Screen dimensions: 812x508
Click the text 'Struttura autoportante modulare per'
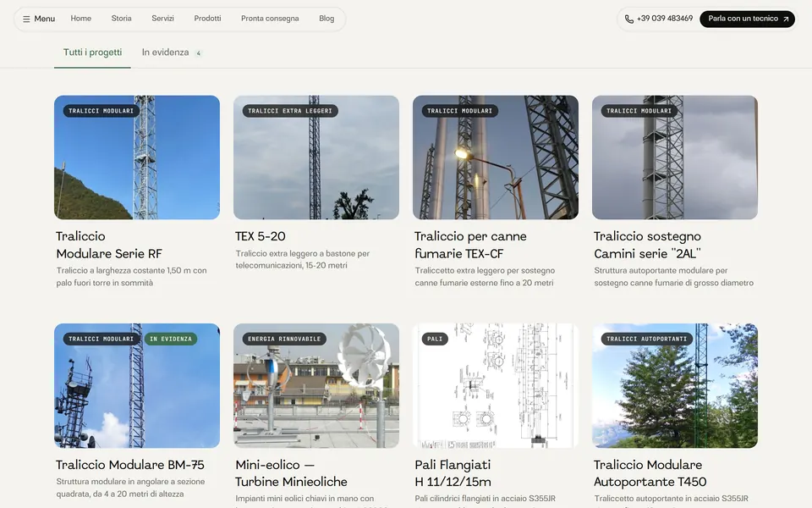[x=661, y=271]
